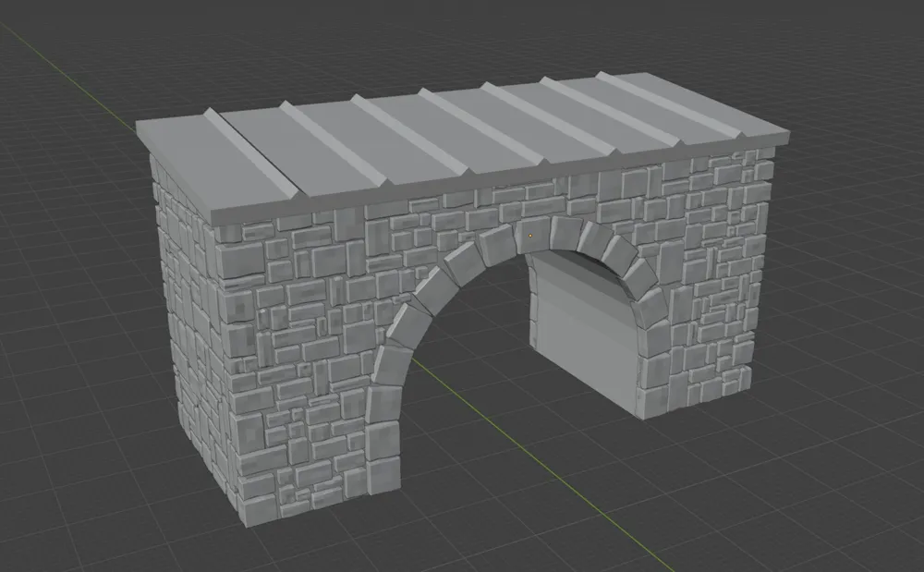Click the orange origin dot on the arch
The image size is (924, 572).
coord(530,236)
